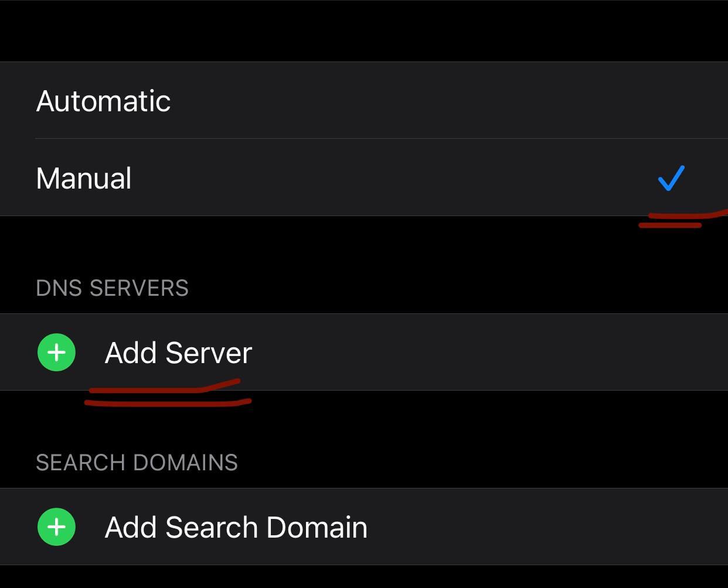Tap the middle of the Manual row
728x588 pixels.
[x=364, y=178]
